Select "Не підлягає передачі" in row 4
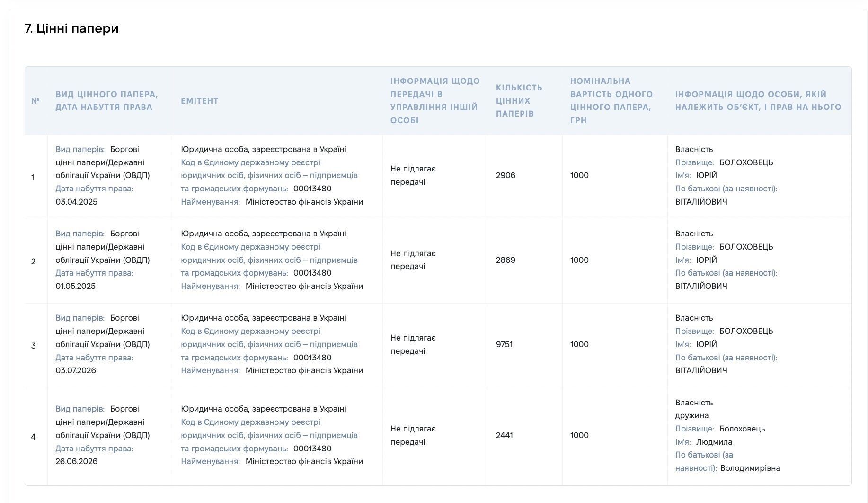868x503 pixels. pyautogui.click(x=413, y=435)
